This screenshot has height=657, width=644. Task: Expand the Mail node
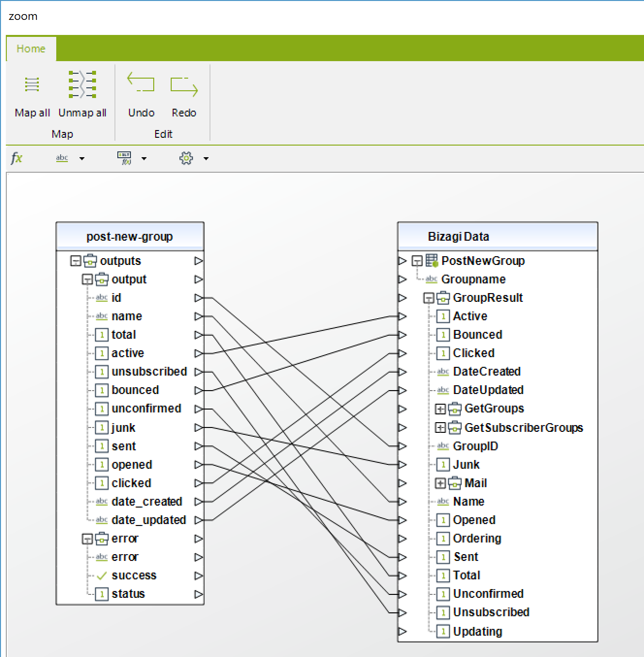pos(440,483)
